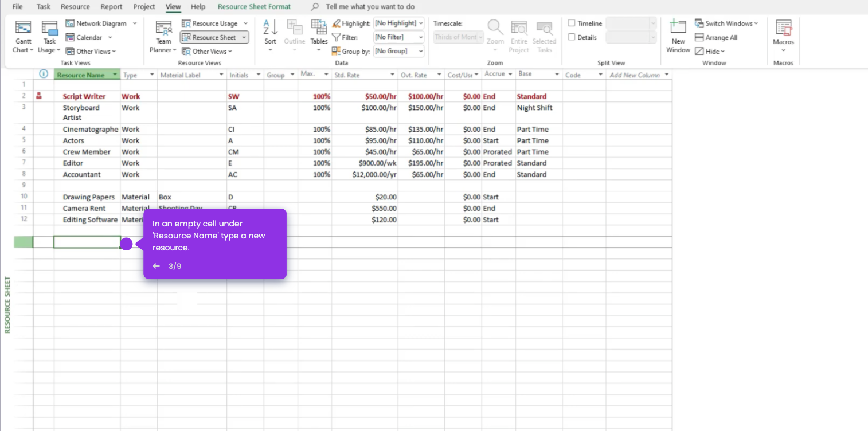Viewport: 868px width, 431px height.
Task: Click the info indicator column header icon
Action: (x=44, y=75)
